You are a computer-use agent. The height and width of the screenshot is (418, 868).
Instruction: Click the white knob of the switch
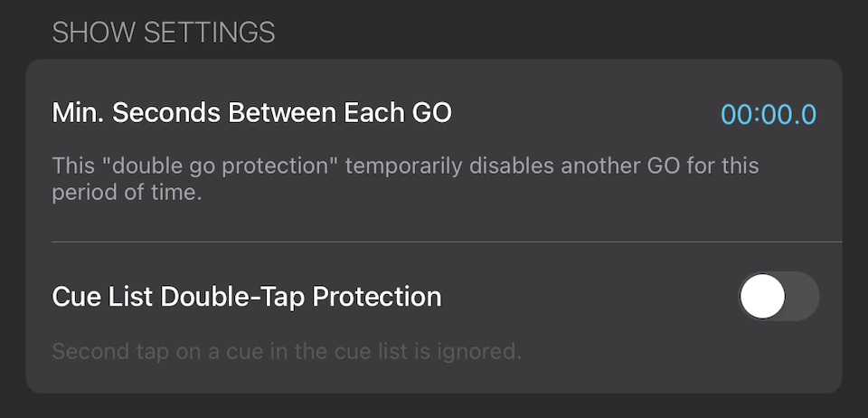point(762,297)
